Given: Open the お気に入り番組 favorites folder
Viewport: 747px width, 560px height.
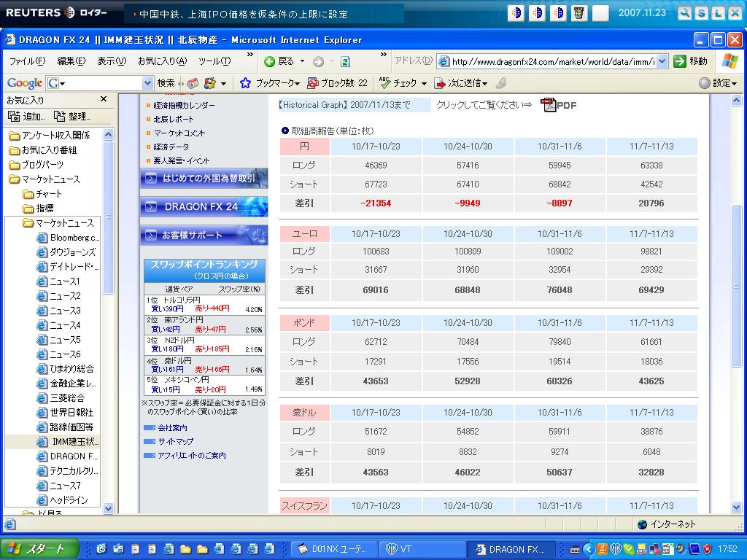Looking at the screenshot, I should tap(43, 150).
